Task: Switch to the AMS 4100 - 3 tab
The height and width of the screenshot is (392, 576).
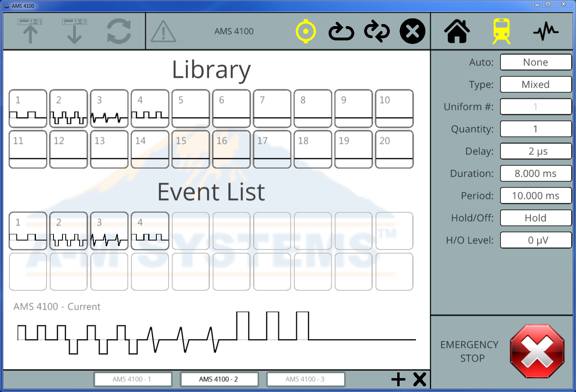Action: [x=305, y=379]
